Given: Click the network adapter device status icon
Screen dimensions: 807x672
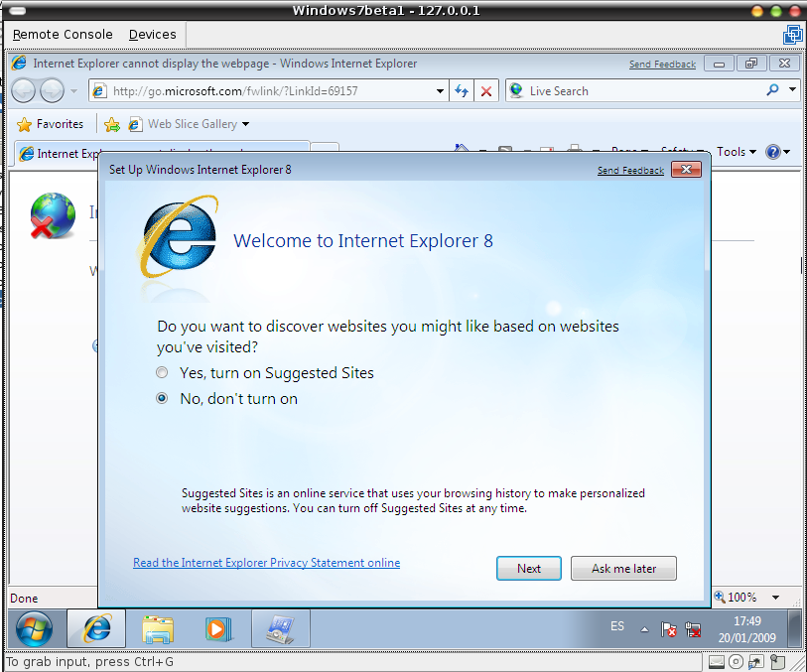Looking at the screenshot, I should coord(756,662).
